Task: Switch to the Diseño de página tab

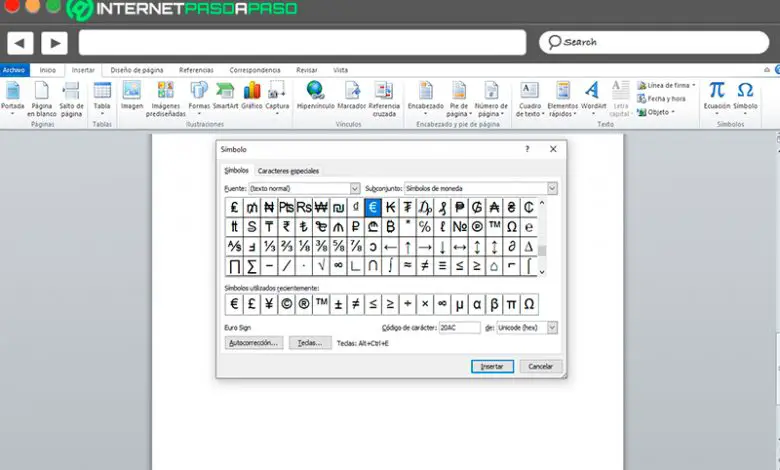Action: point(137,70)
